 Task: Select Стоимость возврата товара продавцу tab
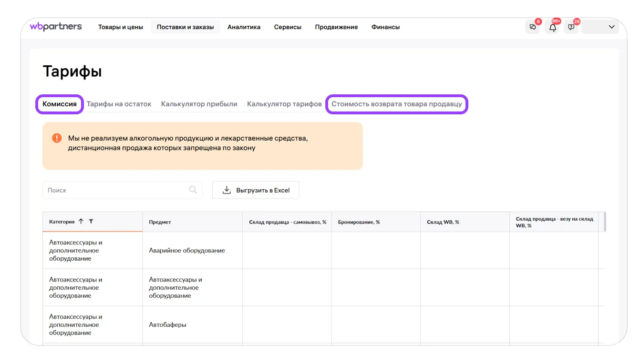(396, 104)
